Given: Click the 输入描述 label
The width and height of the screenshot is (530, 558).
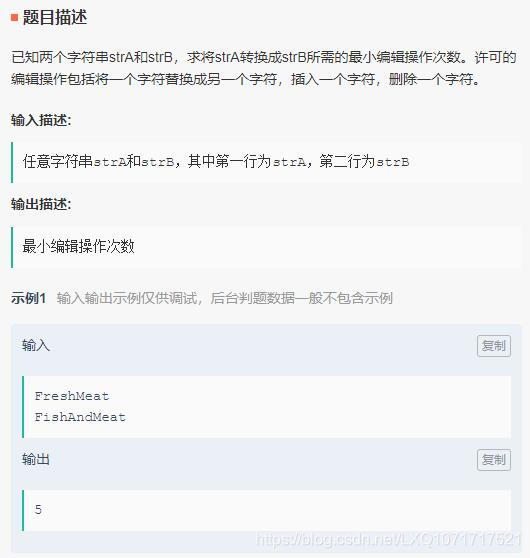Looking at the screenshot, I should (x=41, y=120).
